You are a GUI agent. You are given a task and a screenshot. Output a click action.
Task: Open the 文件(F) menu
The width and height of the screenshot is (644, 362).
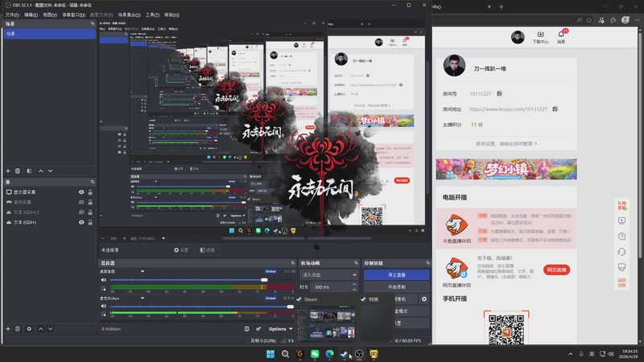click(12, 14)
